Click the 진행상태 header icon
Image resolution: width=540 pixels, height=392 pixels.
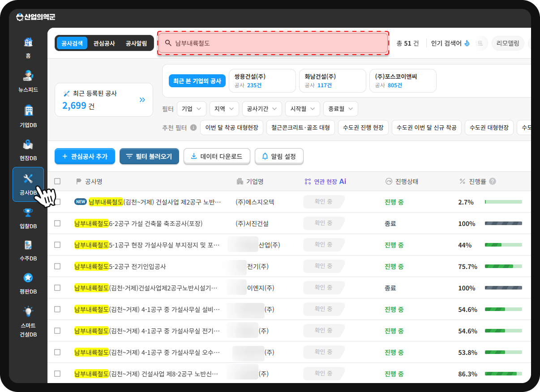pos(389,181)
